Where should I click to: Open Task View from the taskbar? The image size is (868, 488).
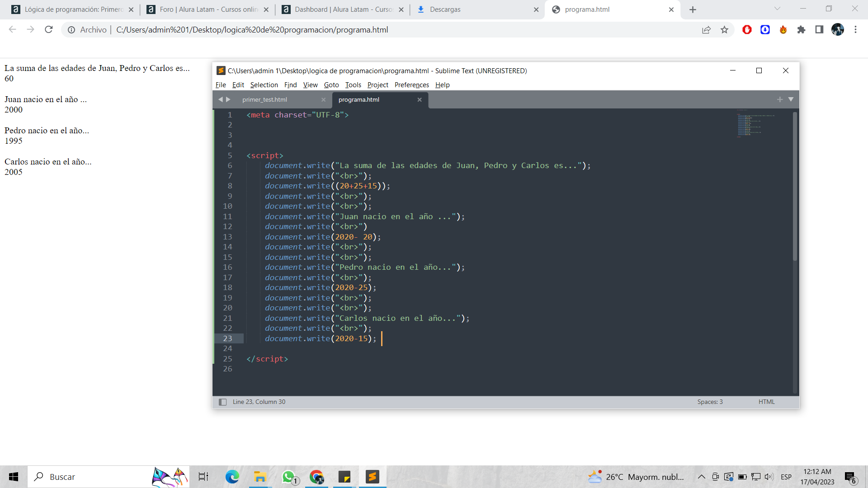[x=203, y=477]
